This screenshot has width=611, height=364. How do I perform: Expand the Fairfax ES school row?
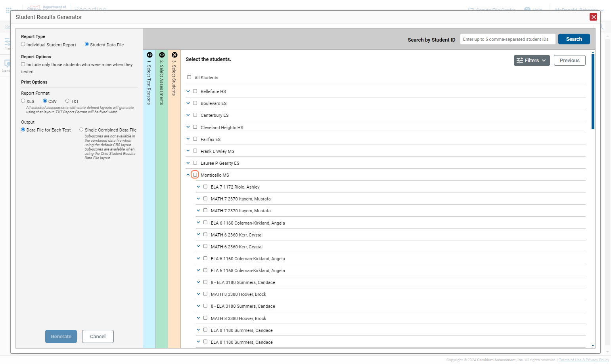(x=188, y=139)
